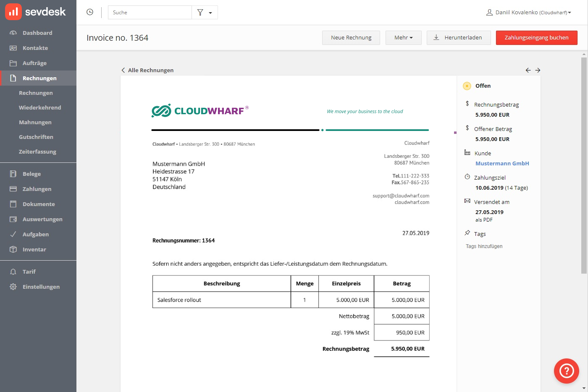Click 'support@cloudwharf.com' text
Screen dimensions: 588x392
pos(401,196)
